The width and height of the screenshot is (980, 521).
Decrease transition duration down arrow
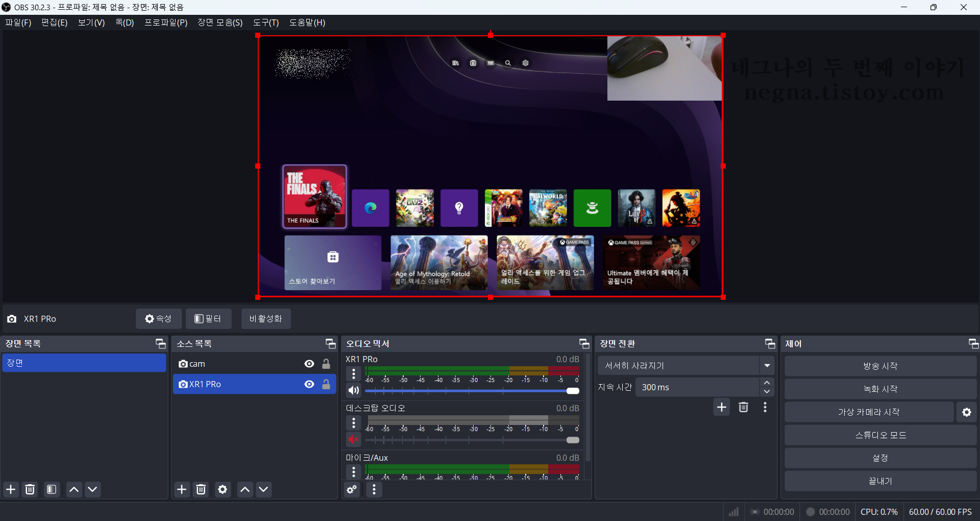point(767,392)
